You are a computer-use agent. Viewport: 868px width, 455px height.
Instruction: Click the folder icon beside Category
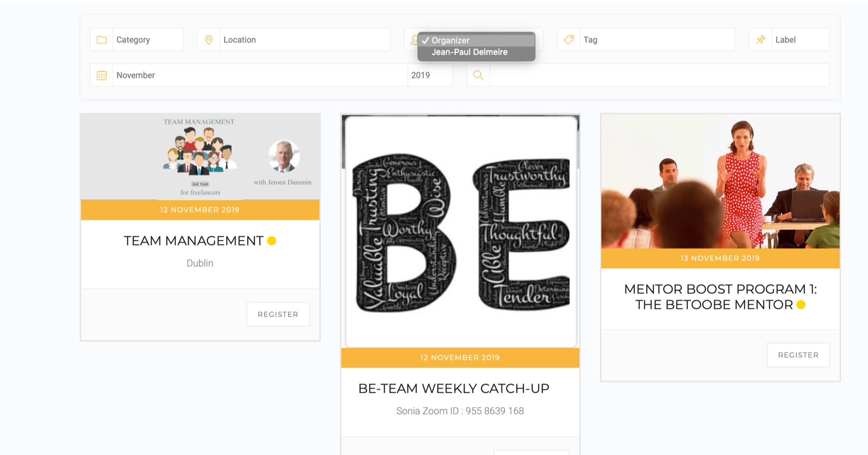(102, 40)
